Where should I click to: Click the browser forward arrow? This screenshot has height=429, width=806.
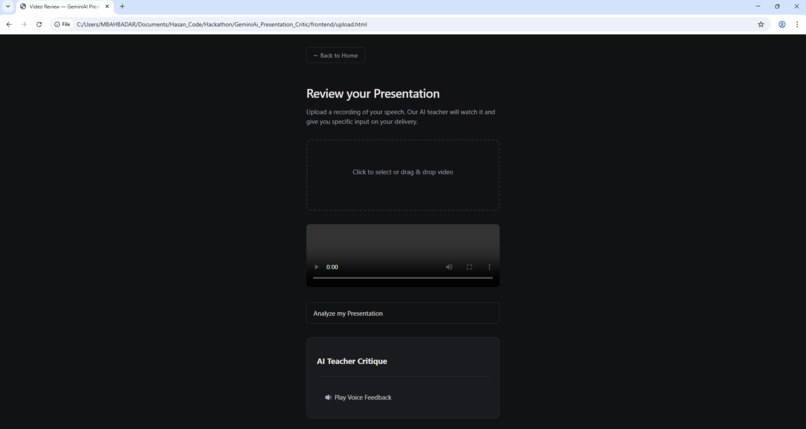pyautogui.click(x=24, y=24)
